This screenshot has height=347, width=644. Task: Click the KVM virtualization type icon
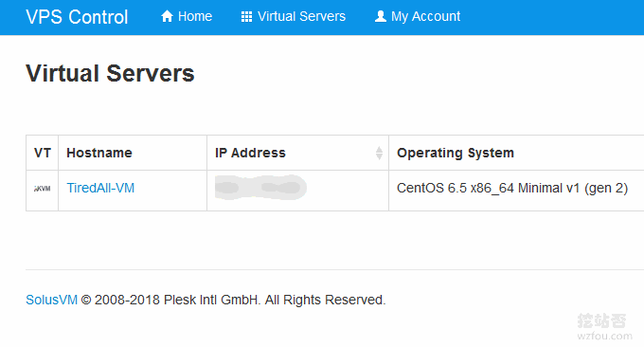43,189
